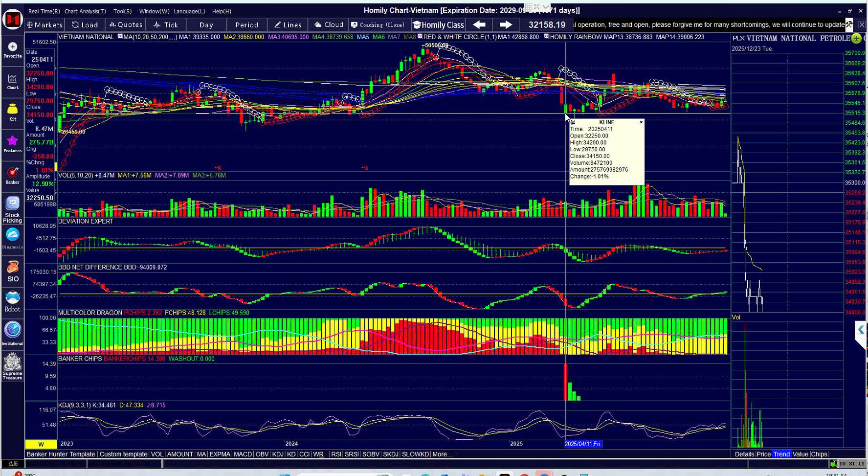Launch the Robot sidebar tool

(12, 301)
